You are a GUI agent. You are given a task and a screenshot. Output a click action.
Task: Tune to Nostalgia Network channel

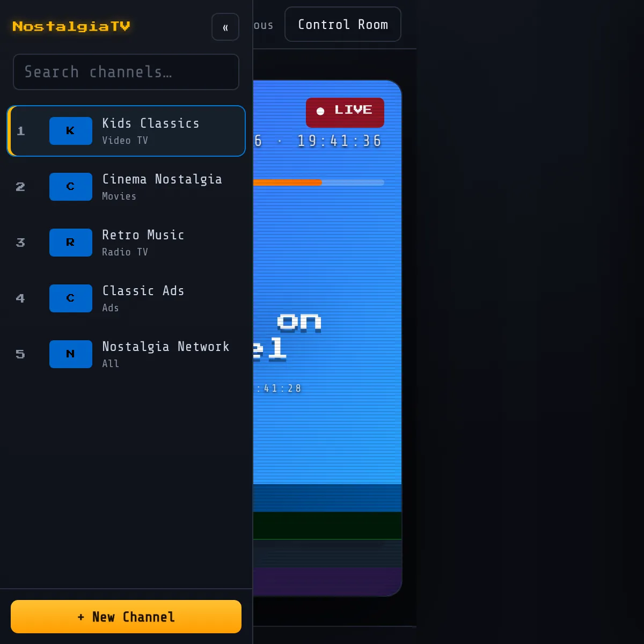(x=126, y=354)
